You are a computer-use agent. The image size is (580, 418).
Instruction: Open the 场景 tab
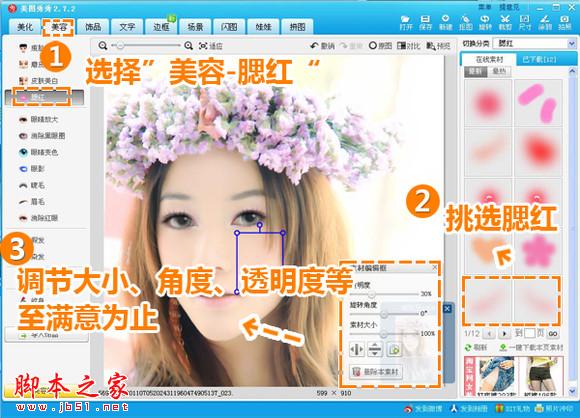(x=195, y=27)
